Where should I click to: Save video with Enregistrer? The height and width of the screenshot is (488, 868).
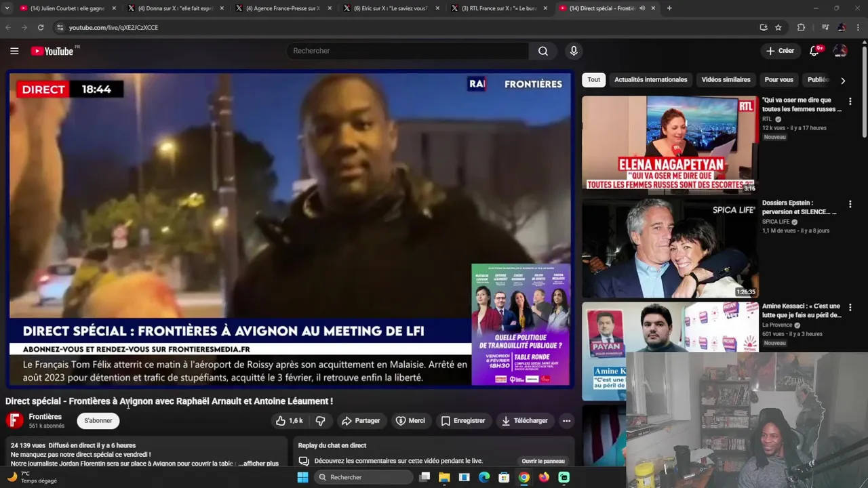tap(463, 421)
